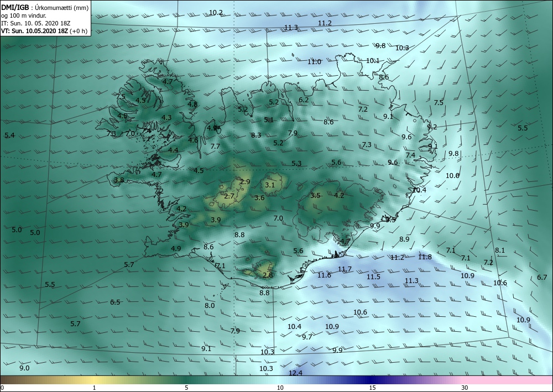Click the 10.0 value on the map
The image size is (553, 392).
click(452, 175)
